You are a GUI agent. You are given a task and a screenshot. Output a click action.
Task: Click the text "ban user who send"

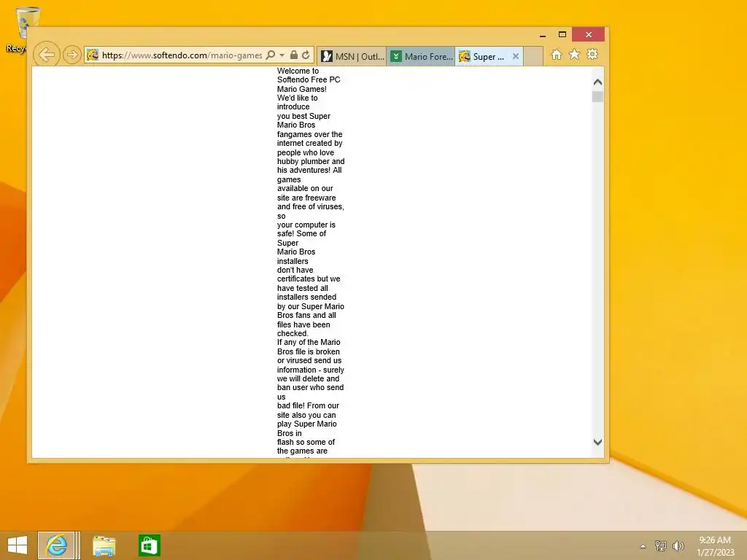click(x=310, y=388)
